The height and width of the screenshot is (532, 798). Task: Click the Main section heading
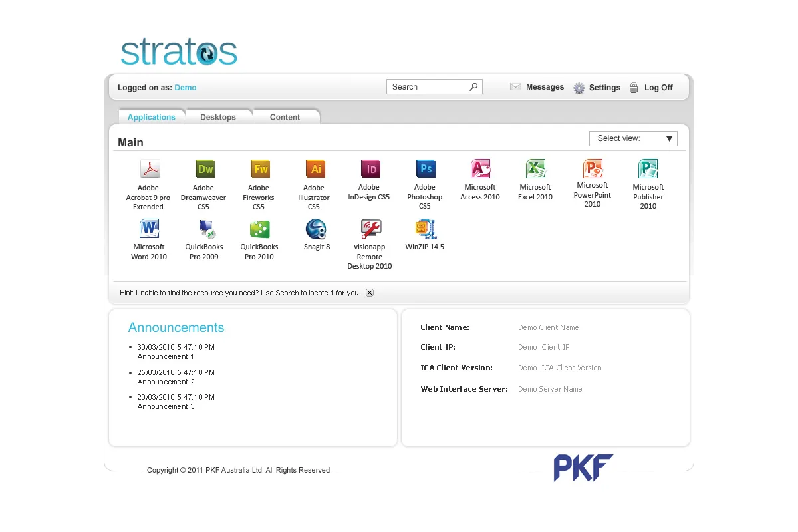point(130,142)
